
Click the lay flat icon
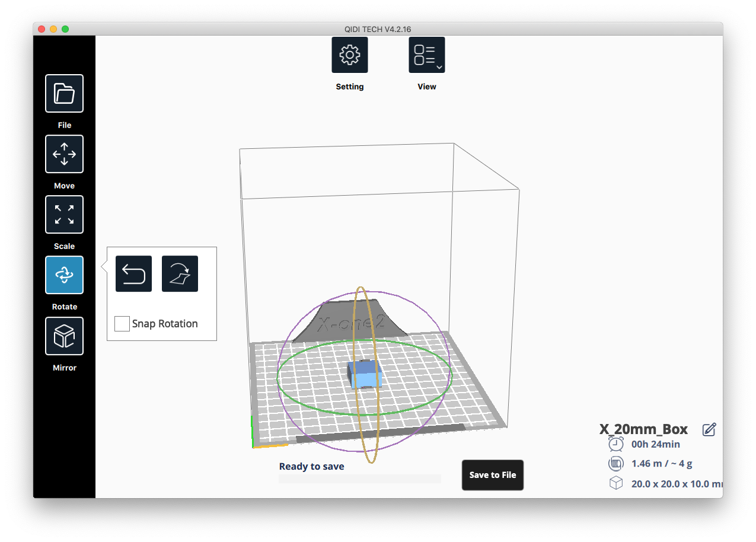[x=180, y=274]
